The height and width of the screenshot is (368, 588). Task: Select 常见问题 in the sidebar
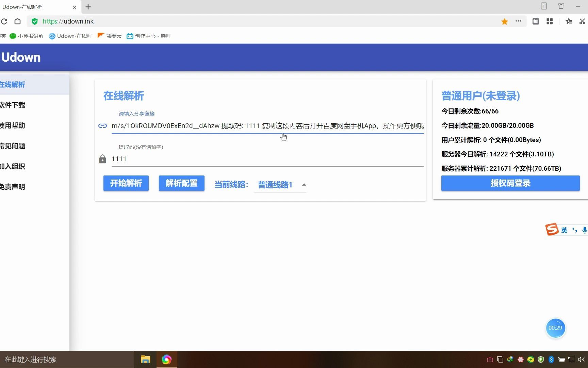click(x=35, y=146)
